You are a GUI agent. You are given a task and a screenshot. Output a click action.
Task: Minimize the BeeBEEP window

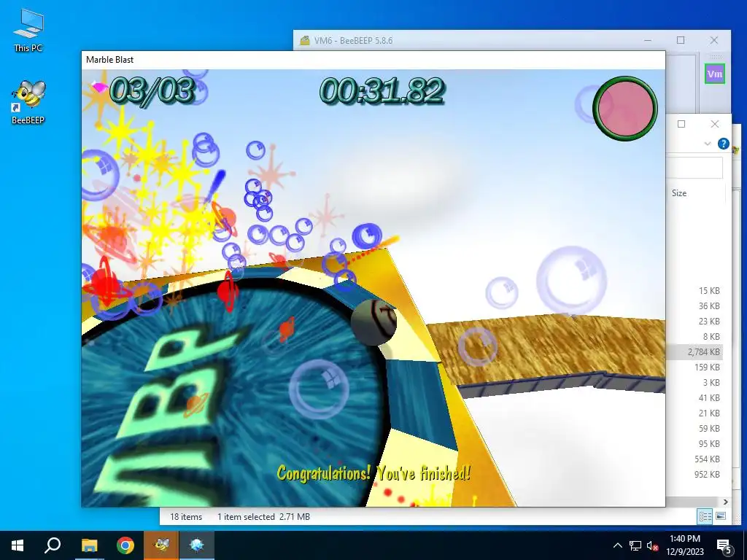click(648, 41)
